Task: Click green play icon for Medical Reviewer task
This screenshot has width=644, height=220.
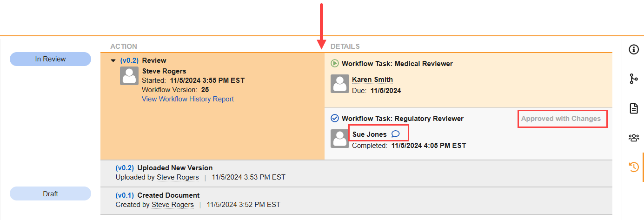Action: 335,63
